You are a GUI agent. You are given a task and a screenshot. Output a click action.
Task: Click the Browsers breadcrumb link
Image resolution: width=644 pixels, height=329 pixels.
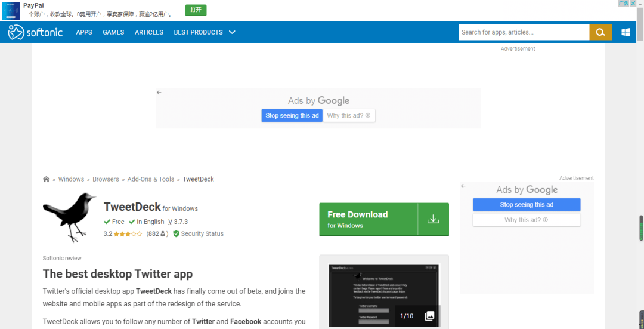(x=106, y=179)
